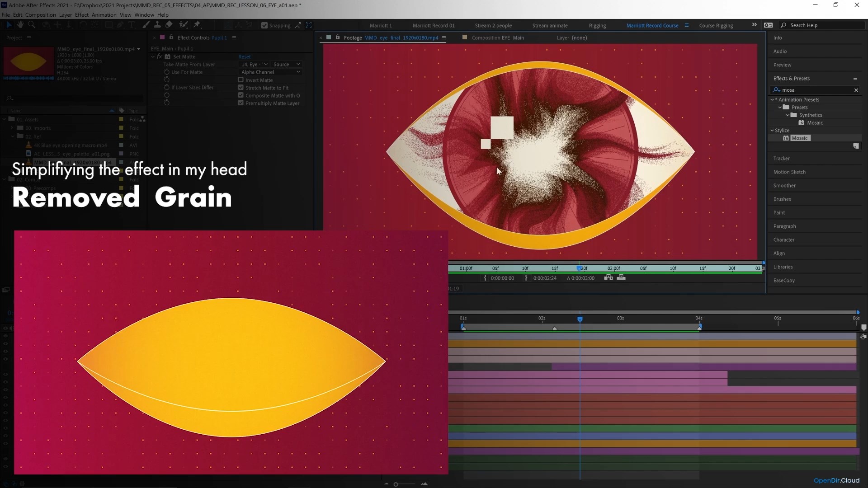The image size is (868, 488).
Task: Click the EaseCopy panel icon
Action: click(x=784, y=280)
